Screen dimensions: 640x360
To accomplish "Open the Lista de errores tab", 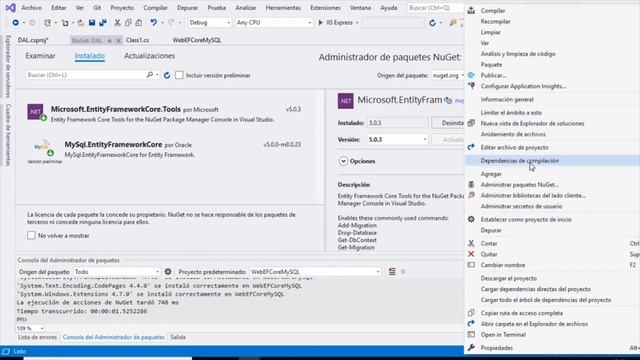I will [x=38, y=337].
